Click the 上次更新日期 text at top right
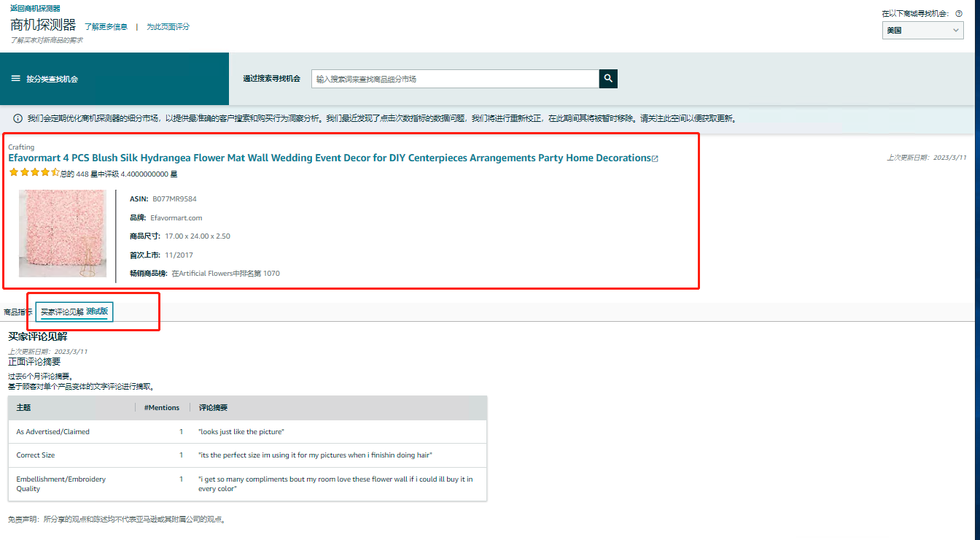The height and width of the screenshot is (540, 980). click(927, 158)
